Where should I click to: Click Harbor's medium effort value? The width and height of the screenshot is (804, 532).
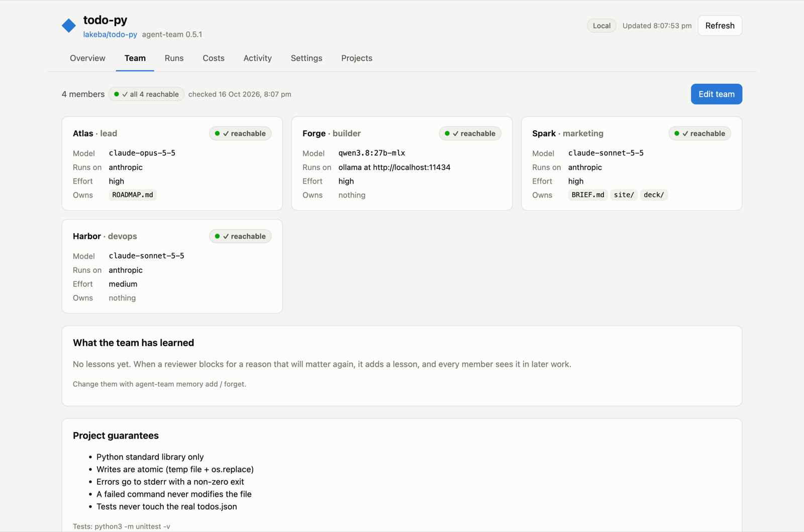click(123, 284)
